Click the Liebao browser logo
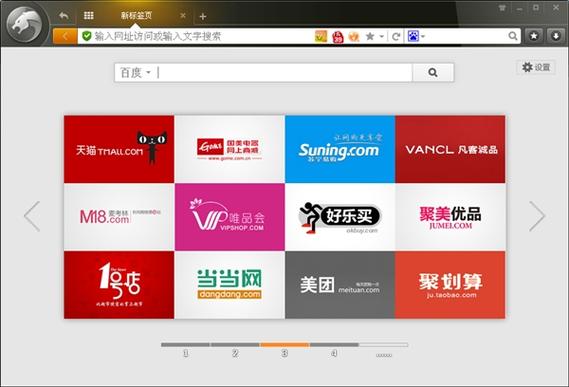Viewport: 569px width, 387px height. pos(24,25)
